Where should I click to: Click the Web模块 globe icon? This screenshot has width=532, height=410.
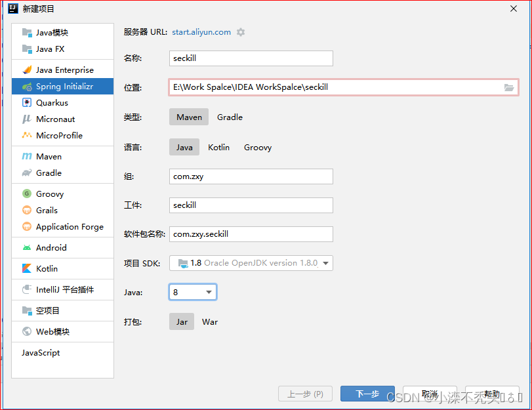tap(27, 331)
